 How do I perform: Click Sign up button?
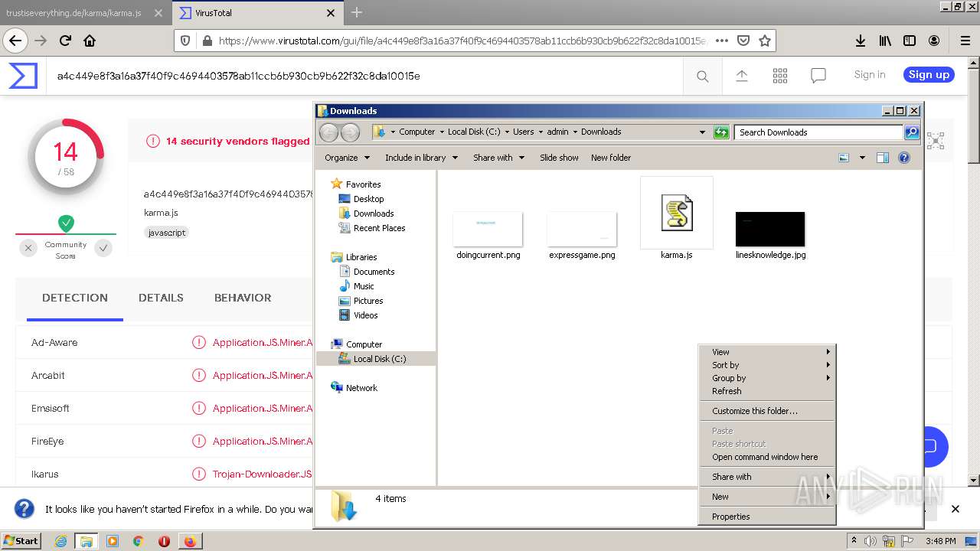(x=929, y=74)
